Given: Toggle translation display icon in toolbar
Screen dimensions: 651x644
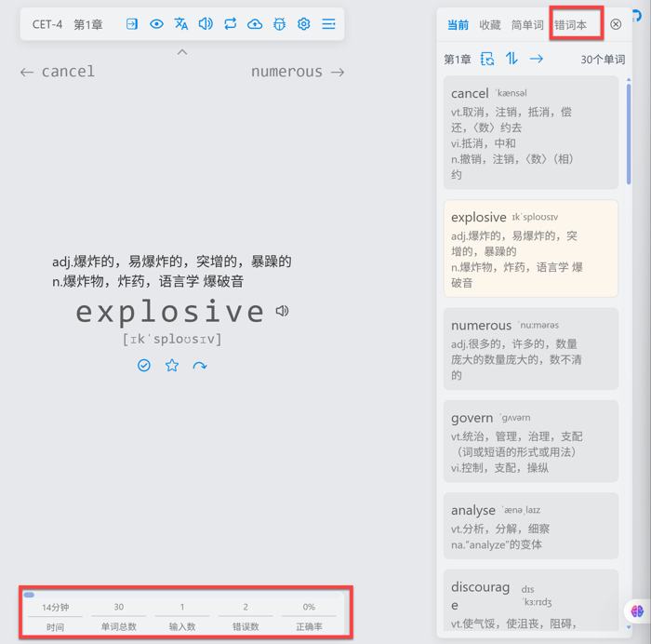Looking at the screenshot, I should pos(181,24).
